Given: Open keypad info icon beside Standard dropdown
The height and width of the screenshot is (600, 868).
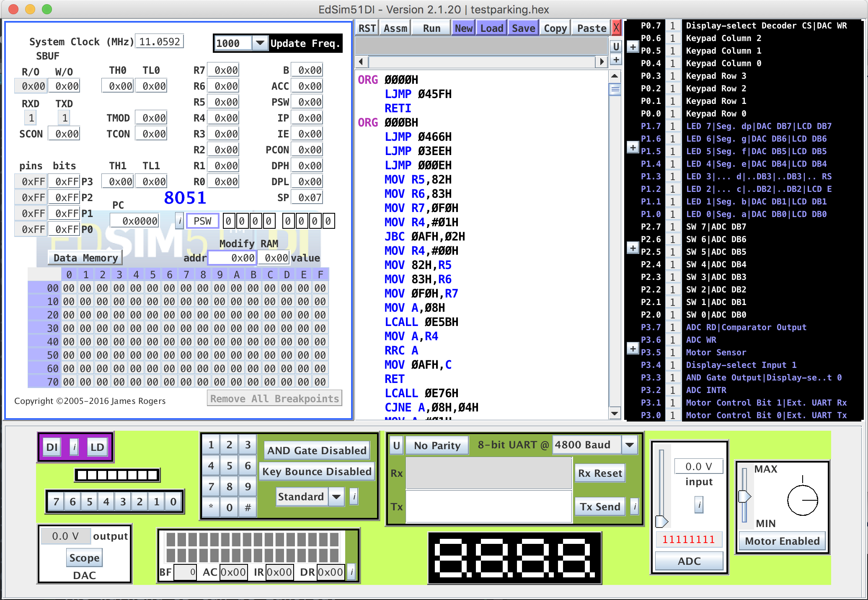Looking at the screenshot, I should pos(354,497).
